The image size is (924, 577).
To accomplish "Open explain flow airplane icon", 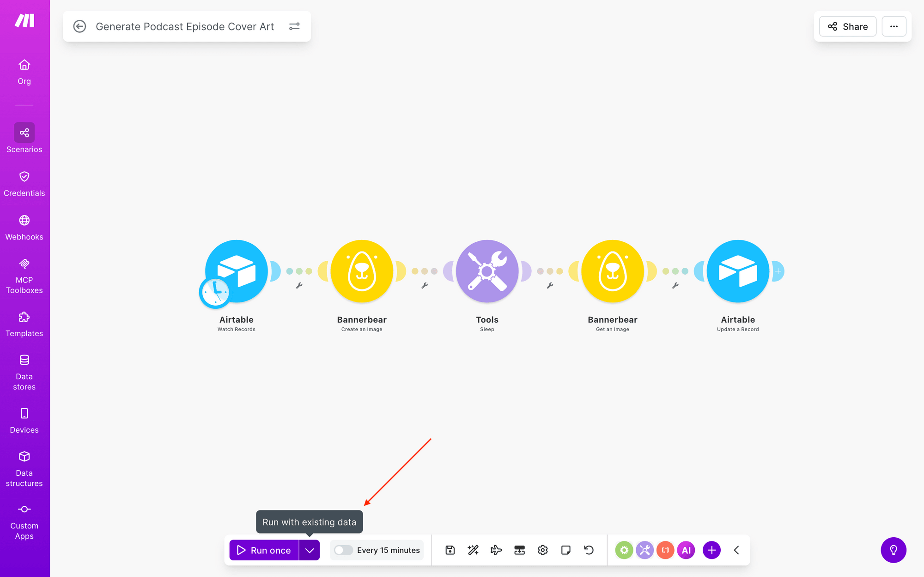I will [496, 550].
